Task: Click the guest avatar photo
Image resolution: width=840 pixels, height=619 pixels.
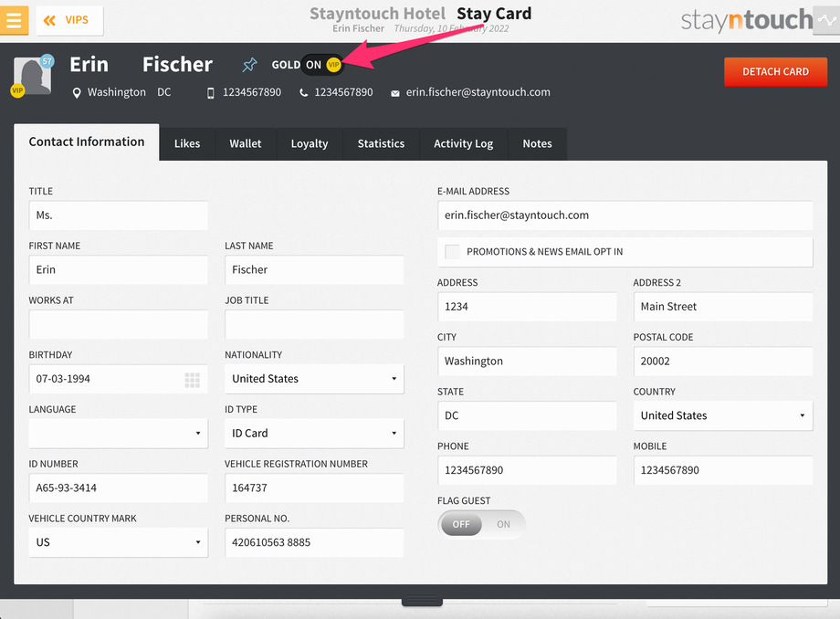Action: 33,76
